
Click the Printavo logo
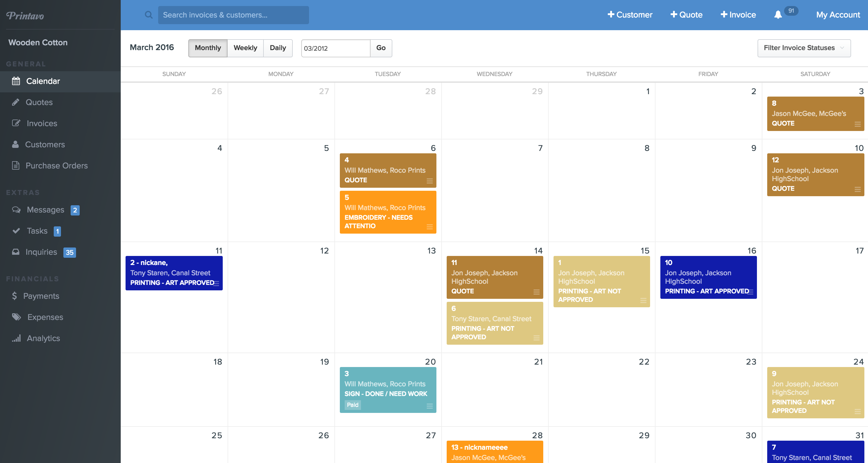[25, 15]
